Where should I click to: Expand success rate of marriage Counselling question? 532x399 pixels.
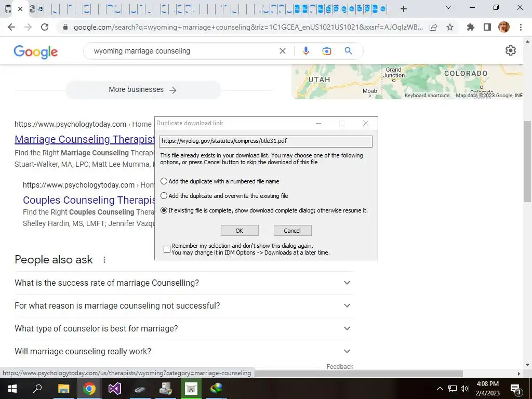184,283
